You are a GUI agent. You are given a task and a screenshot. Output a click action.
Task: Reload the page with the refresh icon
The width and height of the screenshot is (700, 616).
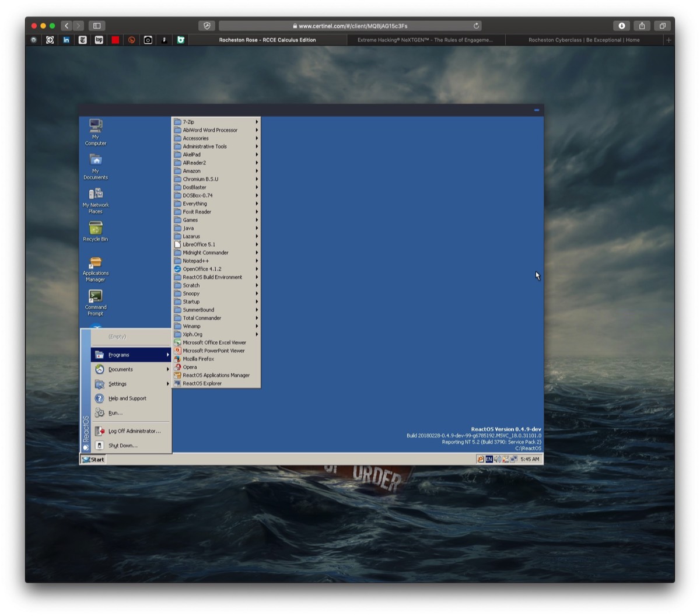click(477, 26)
